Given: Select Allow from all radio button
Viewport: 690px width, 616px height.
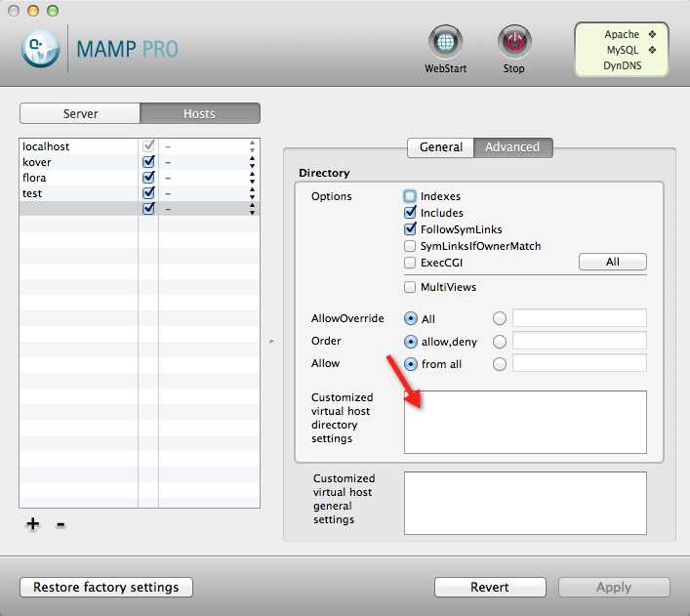Looking at the screenshot, I should pyautogui.click(x=411, y=364).
